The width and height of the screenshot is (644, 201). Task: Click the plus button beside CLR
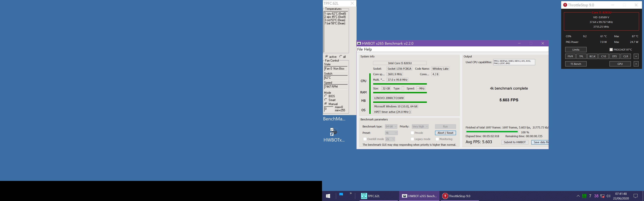pyautogui.click(x=636, y=56)
